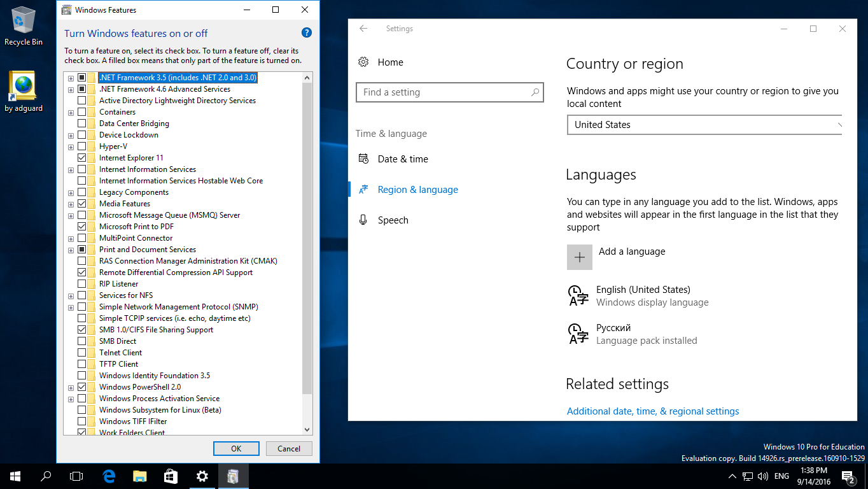Expand the Hyper-V tree node
Viewport: 868px width, 489px height.
tap(71, 146)
